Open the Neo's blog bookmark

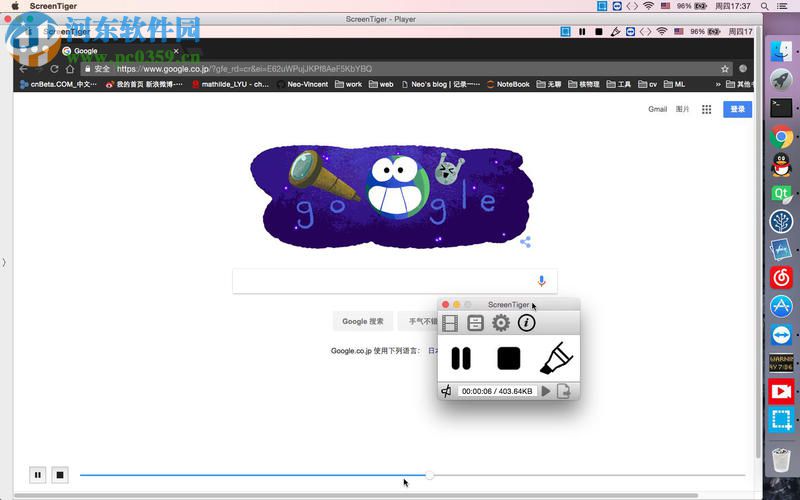coord(441,85)
